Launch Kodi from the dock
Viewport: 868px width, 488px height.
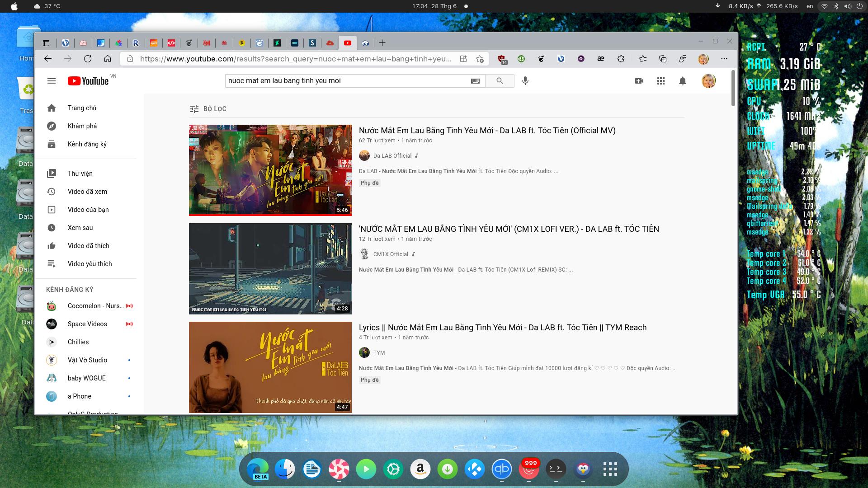coord(475,469)
